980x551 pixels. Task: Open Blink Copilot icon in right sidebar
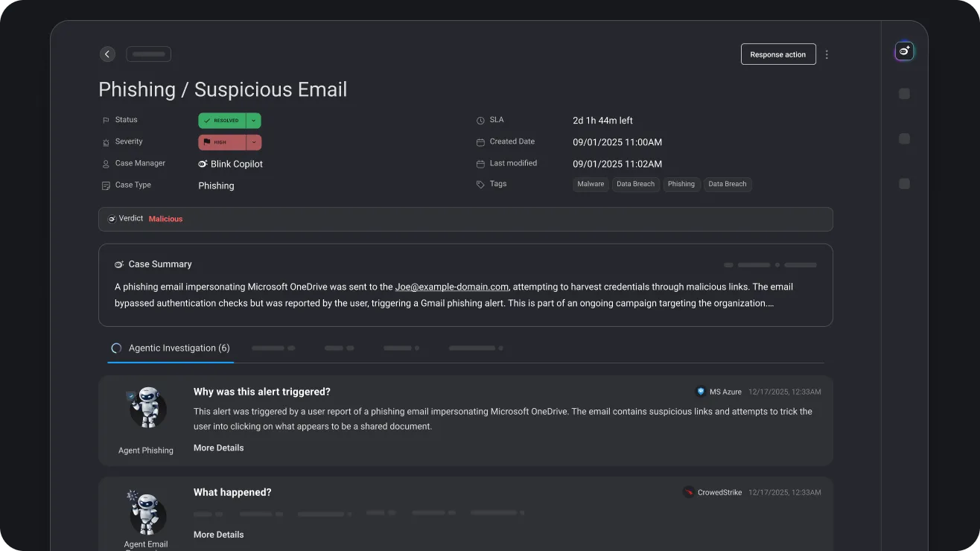(x=904, y=51)
